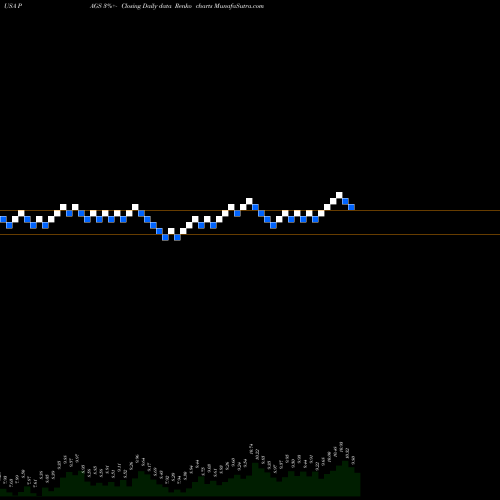Select the highest white Renko brick at the peak
Screen dimensions: 500x500
[x=339, y=195]
